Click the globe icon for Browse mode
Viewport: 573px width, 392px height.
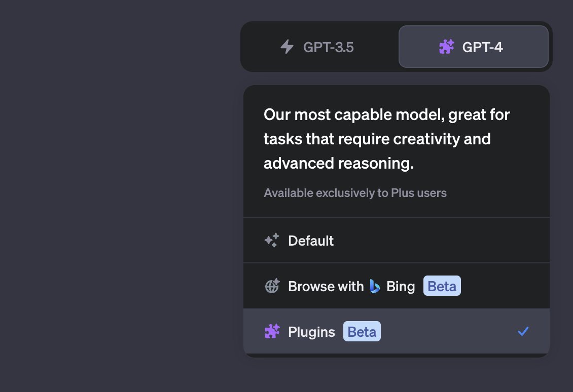tap(272, 286)
